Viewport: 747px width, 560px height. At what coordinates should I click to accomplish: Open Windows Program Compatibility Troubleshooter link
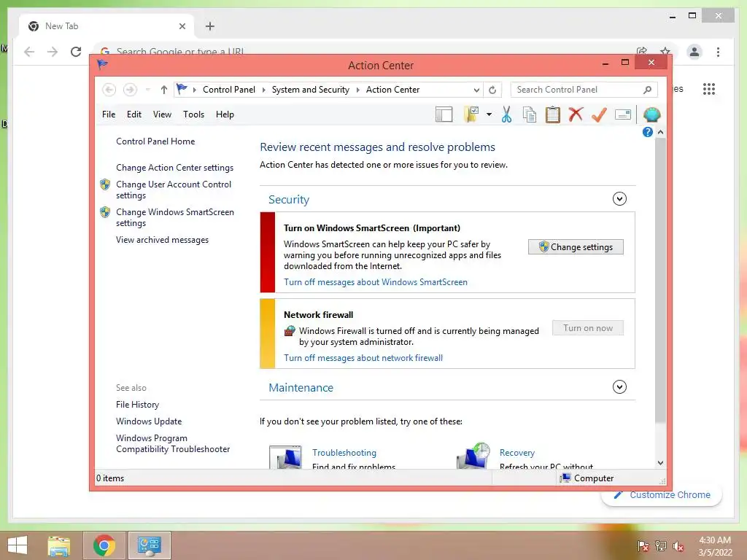click(x=173, y=443)
